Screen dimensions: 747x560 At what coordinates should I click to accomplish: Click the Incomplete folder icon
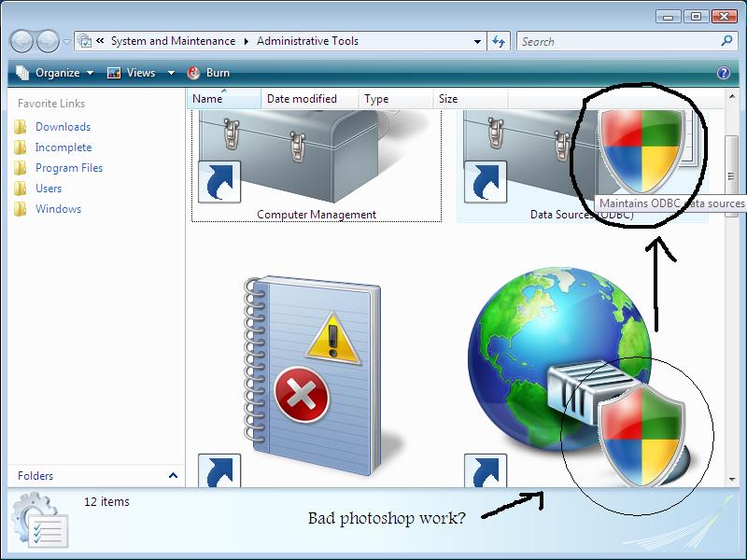21,147
